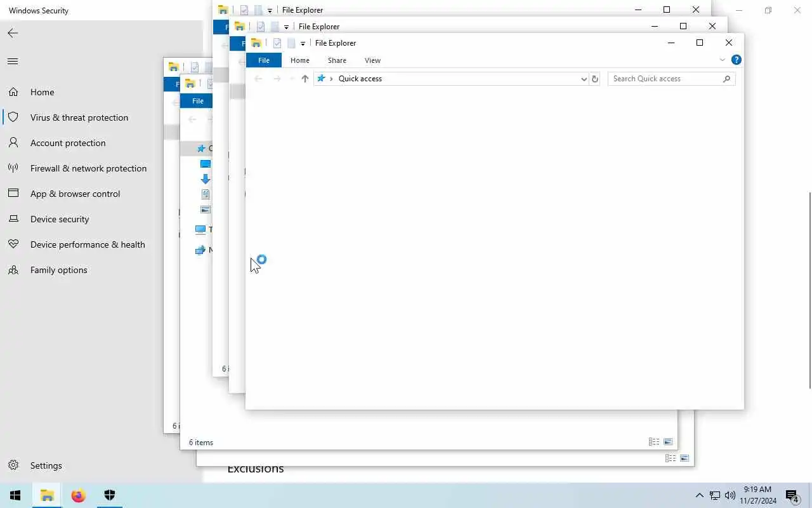Go back using the Windows Security back arrow
Viewport: 812px width, 508px height.
[13, 33]
